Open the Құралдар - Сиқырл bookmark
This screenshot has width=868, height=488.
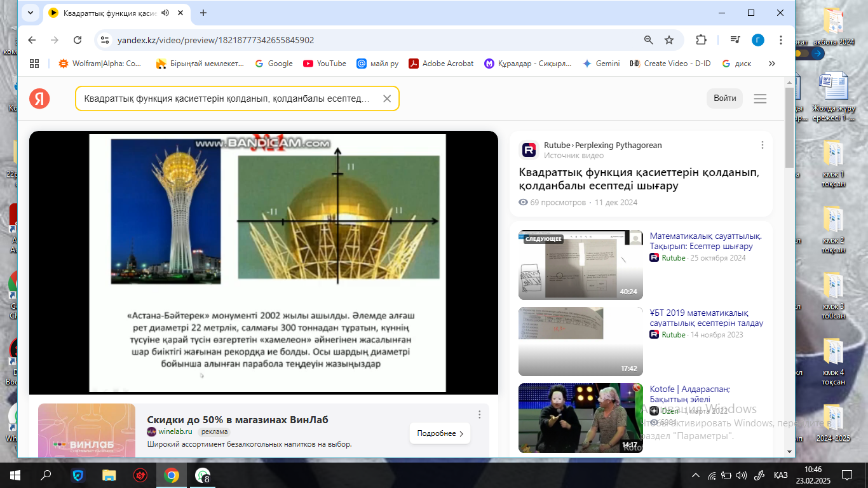click(x=528, y=64)
